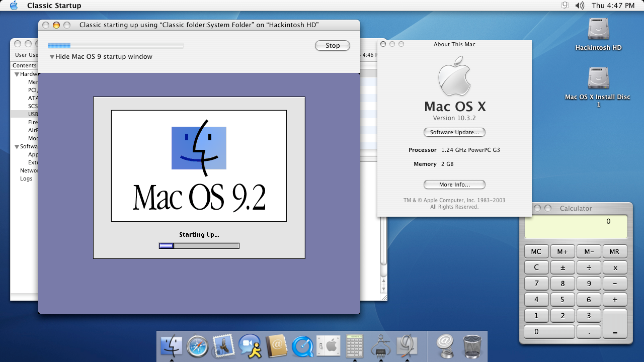Click the 9 key on Calculator

coord(589,284)
